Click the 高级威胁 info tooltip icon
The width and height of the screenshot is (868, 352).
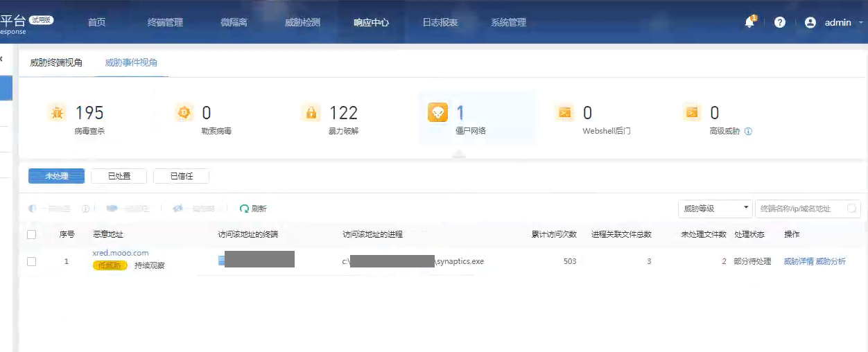click(748, 131)
